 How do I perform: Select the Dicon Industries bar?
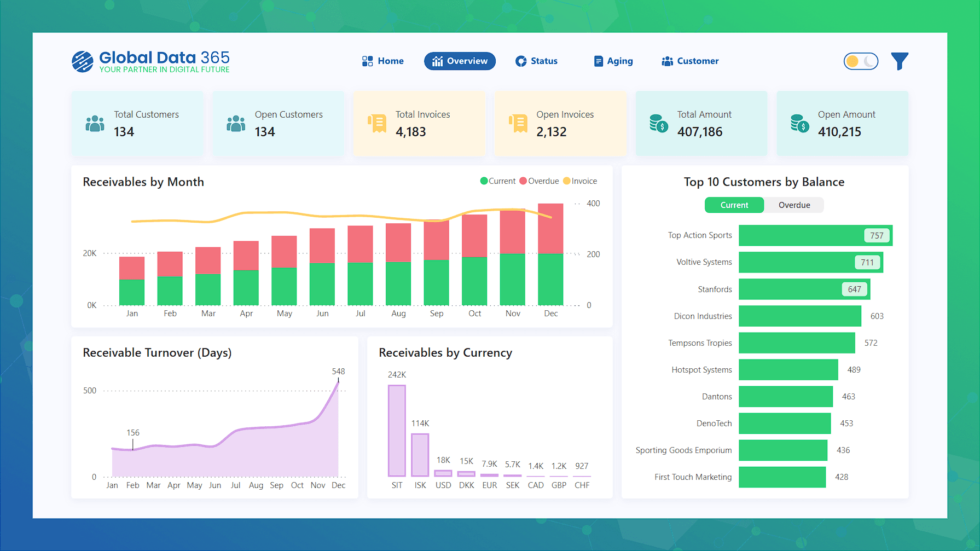pos(800,316)
